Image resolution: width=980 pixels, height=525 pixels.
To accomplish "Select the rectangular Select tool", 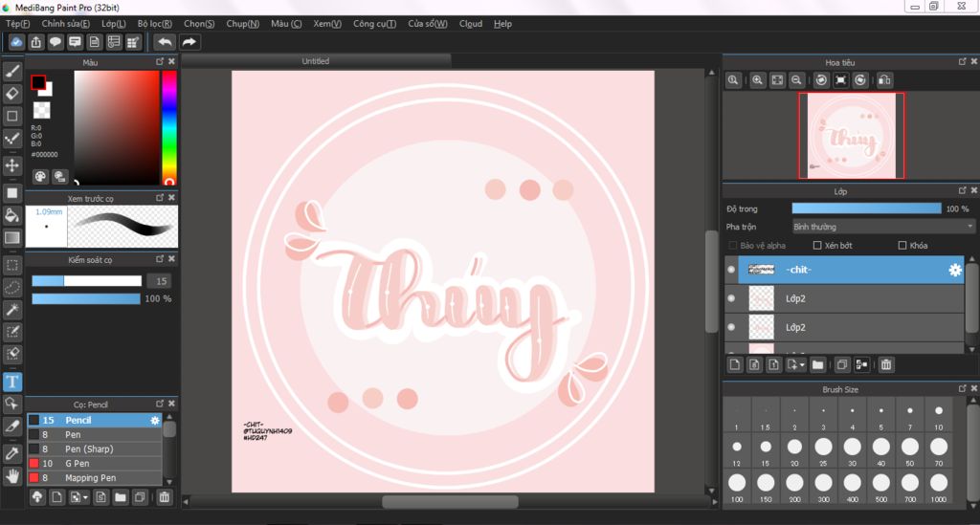I will tap(11, 265).
